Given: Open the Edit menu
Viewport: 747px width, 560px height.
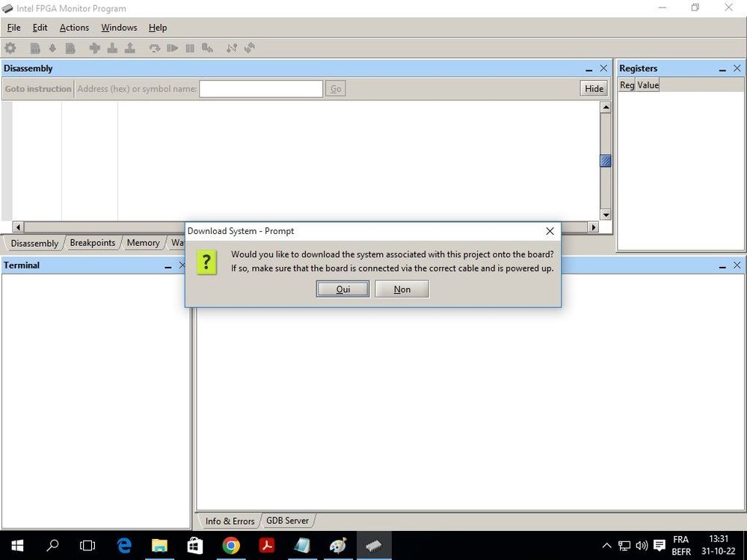Looking at the screenshot, I should [40, 28].
